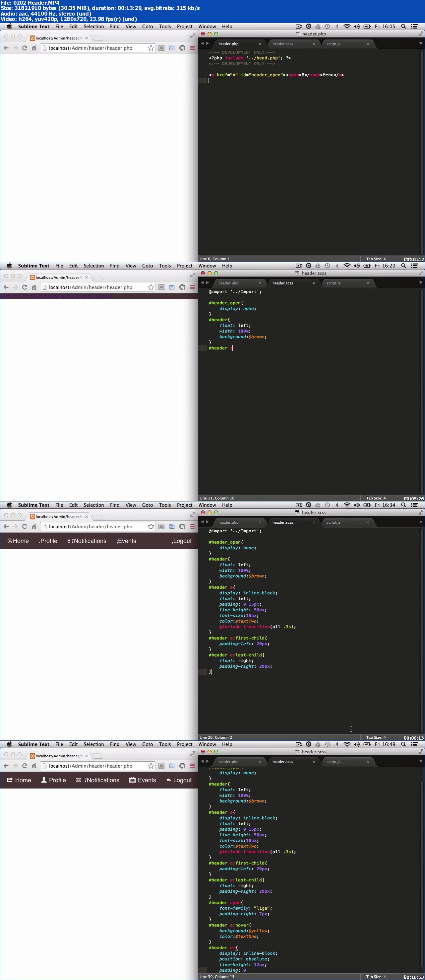Viewport: 425px width, 980px height.
Task: Open the Chrome hamburger menu in the 16:20 frame
Action: pyautogui.click(x=192, y=287)
